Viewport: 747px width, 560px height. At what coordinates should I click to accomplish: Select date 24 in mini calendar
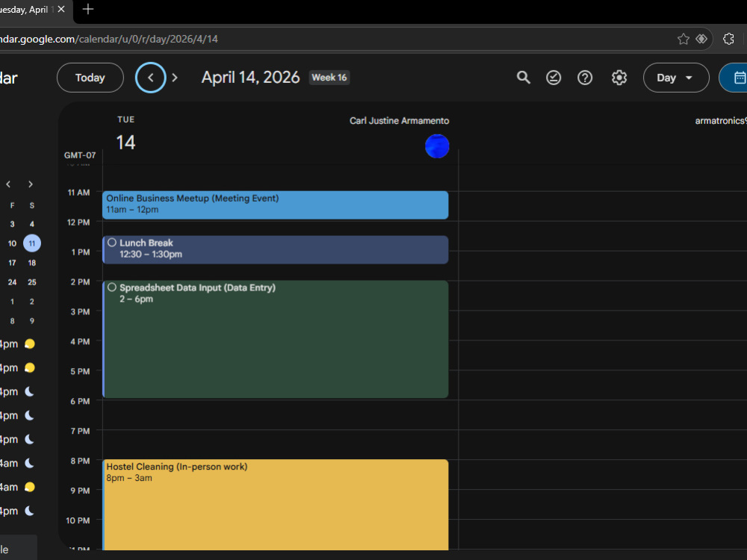pos(13,282)
